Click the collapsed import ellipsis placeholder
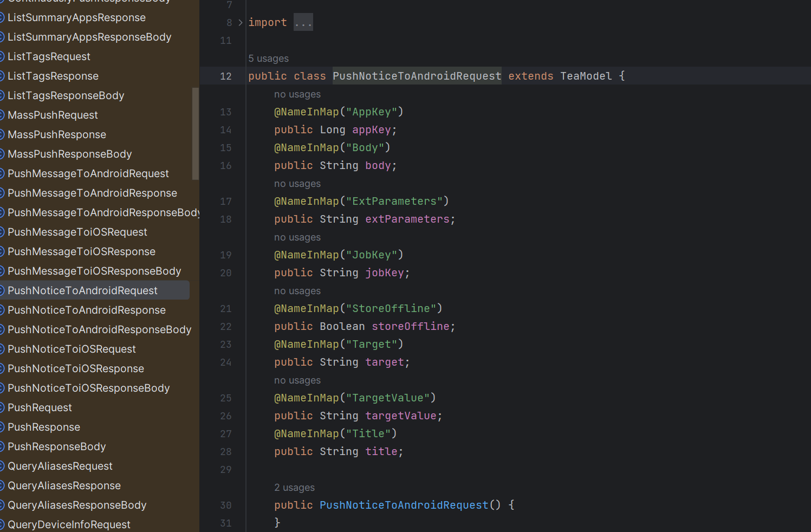The width and height of the screenshot is (811, 532). click(x=303, y=23)
